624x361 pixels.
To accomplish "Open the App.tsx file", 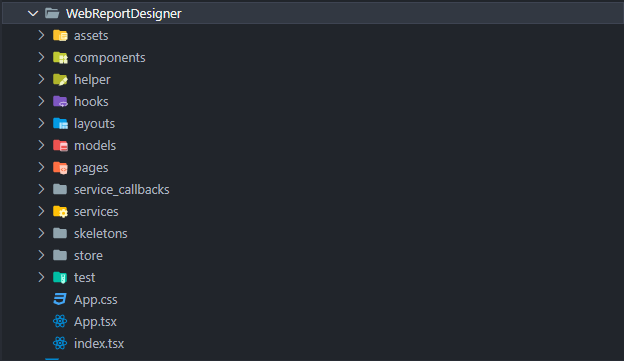I will pos(95,322).
